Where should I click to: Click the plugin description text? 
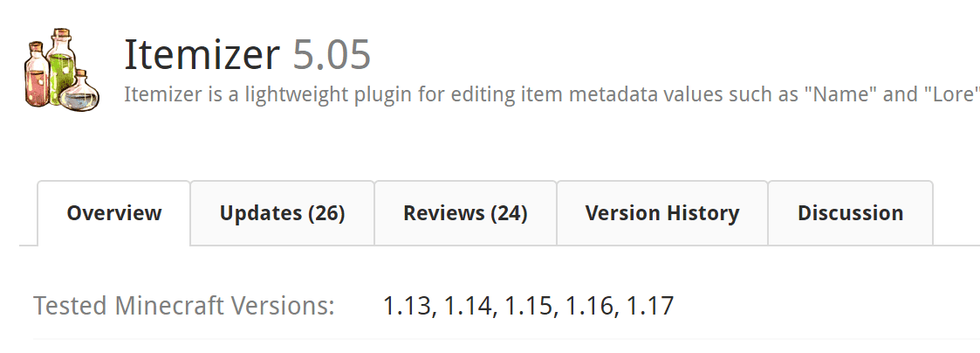pos(436,94)
